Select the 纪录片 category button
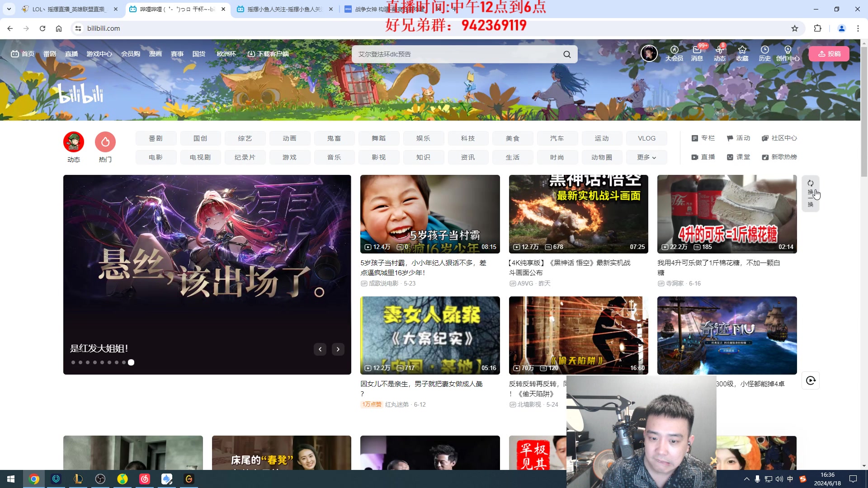This screenshot has width=868, height=488. (x=245, y=157)
